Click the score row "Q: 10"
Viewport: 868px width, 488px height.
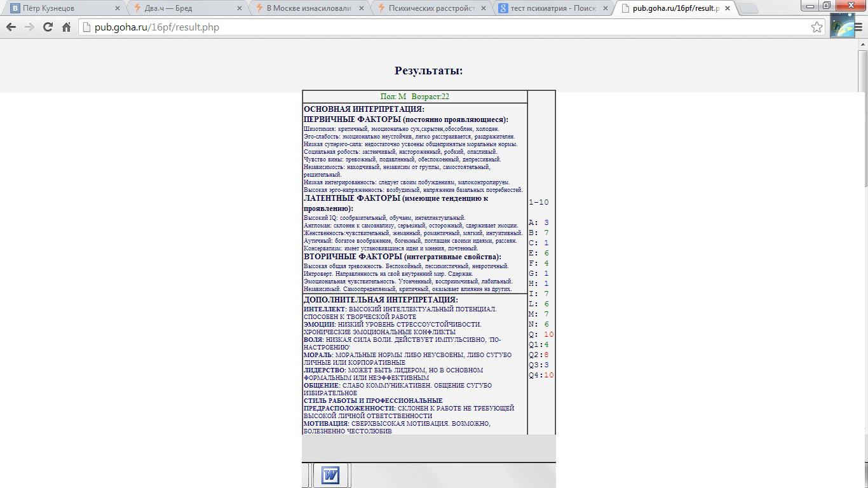coord(541,335)
